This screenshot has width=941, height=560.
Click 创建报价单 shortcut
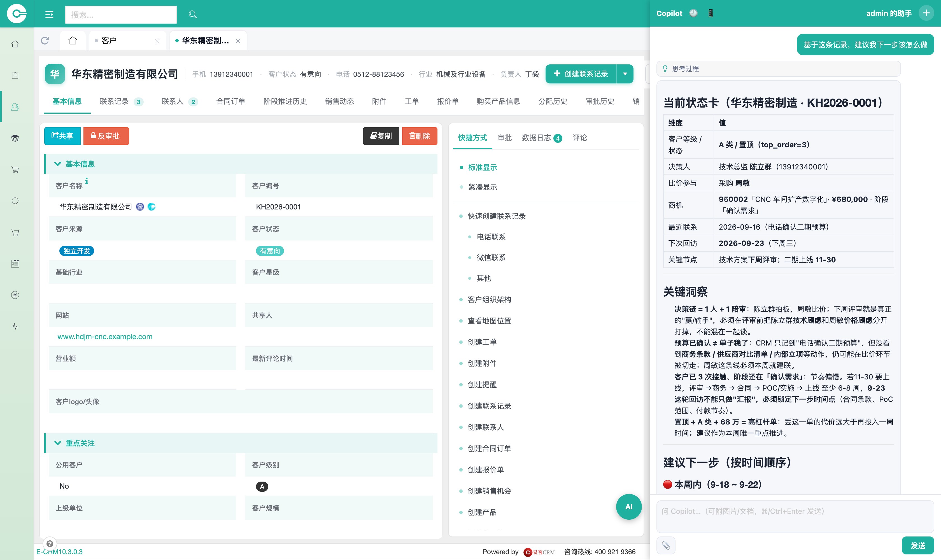point(485,470)
